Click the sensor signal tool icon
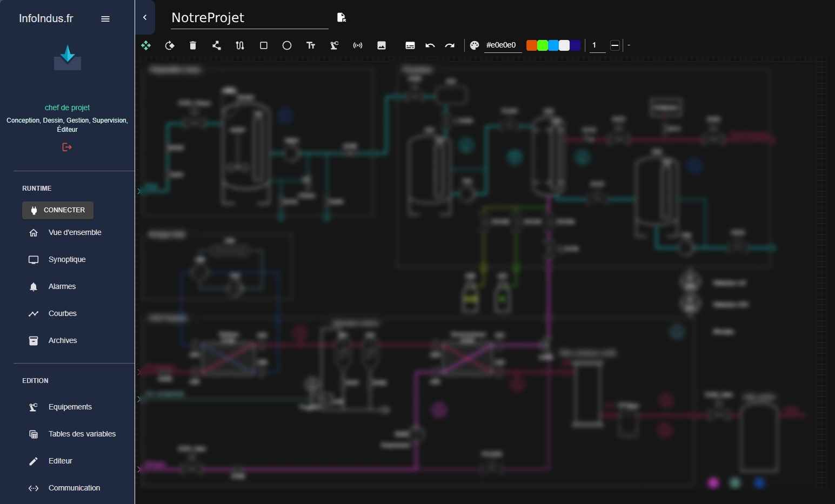Image resolution: width=835 pixels, height=504 pixels. click(x=358, y=45)
